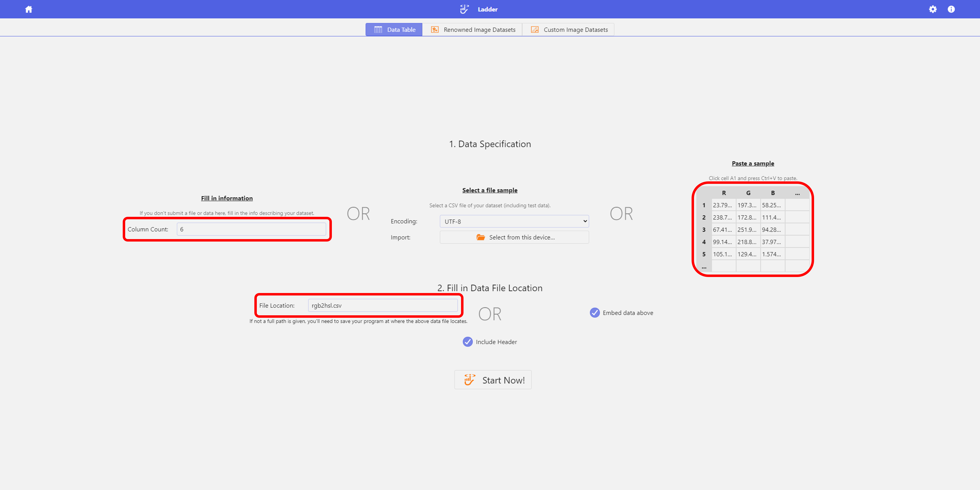Screen dimensions: 980x490
Task: Click the orange folder icon beside Import
Action: coord(480,237)
